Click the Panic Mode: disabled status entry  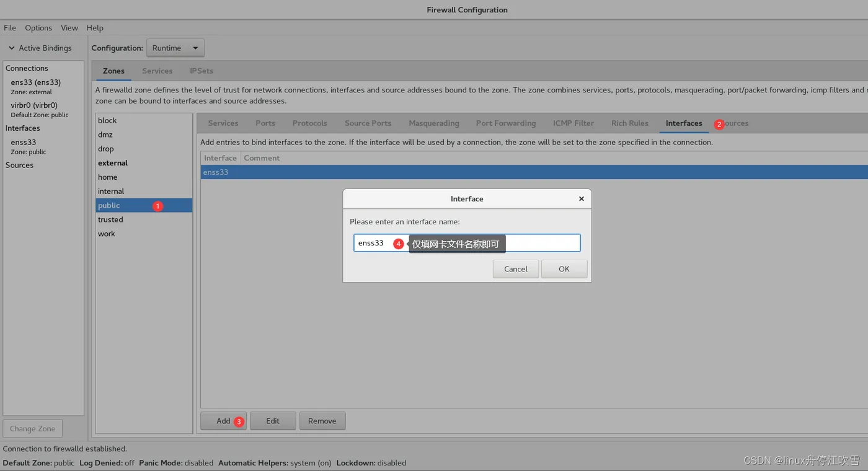(x=176, y=463)
